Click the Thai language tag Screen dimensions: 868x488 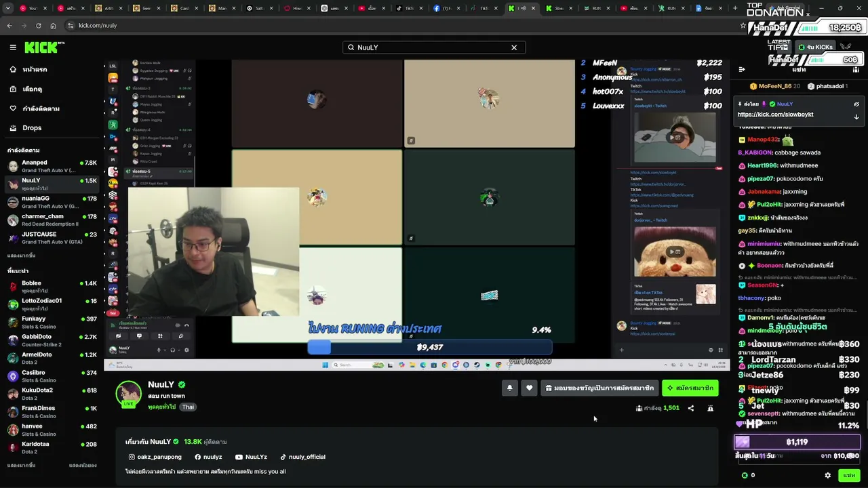pos(188,407)
